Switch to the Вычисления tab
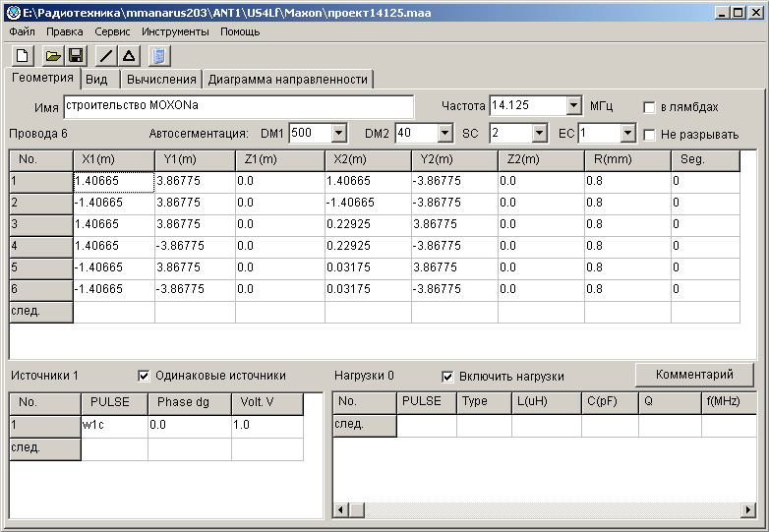The width and height of the screenshot is (769, 532). [162, 80]
